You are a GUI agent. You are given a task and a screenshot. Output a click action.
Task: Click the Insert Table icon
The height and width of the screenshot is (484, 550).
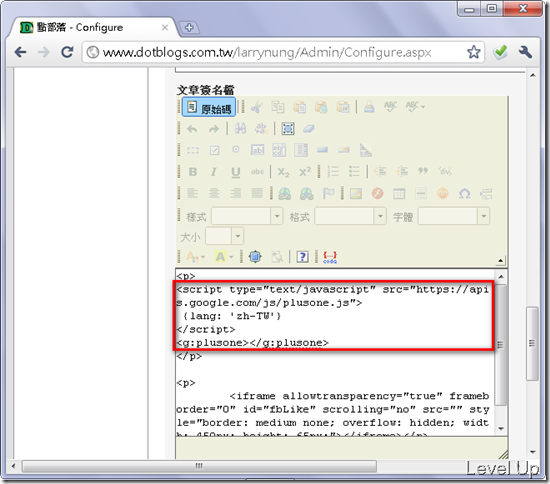[399, 194]
